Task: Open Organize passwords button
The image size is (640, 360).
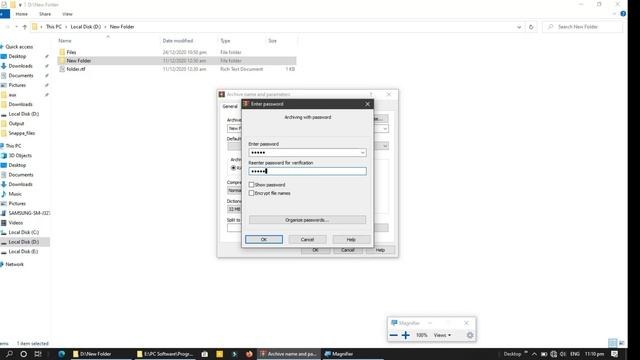Action: point(307,220)
